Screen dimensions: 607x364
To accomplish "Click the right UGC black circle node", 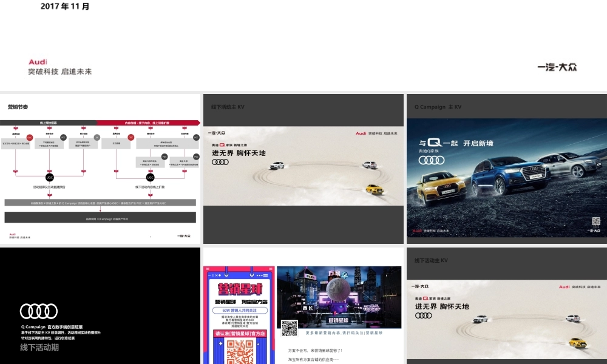I will pyautogui.click(x=150, y=178).
